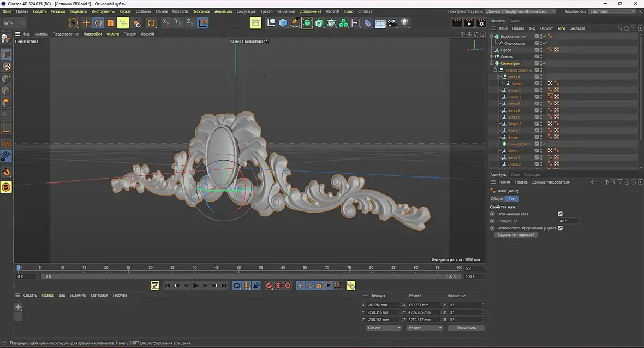Viewport: 644px width, 348px height.
Task: Select the Move tool in top toolbar
Action: coord(86,23)
